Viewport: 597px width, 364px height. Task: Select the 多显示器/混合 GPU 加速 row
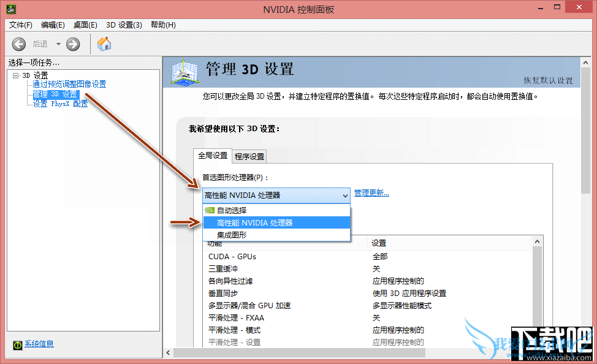[x=368, y=305]
